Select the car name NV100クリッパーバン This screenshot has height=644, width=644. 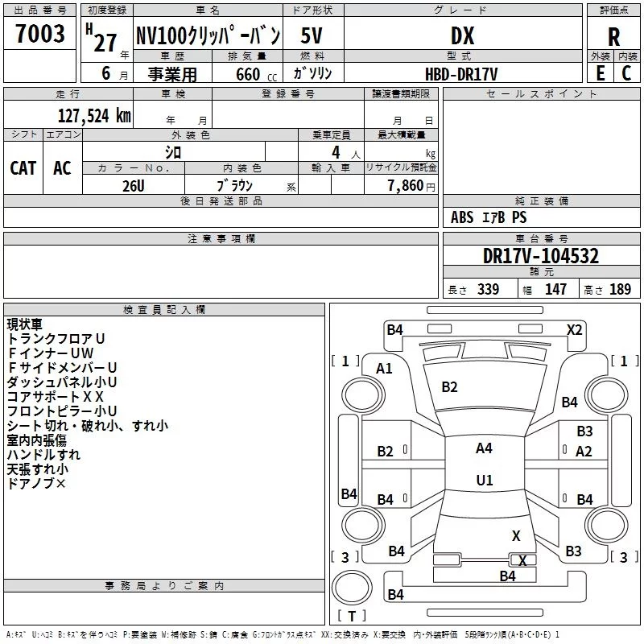pyautogui.click(x=208, y=35)
